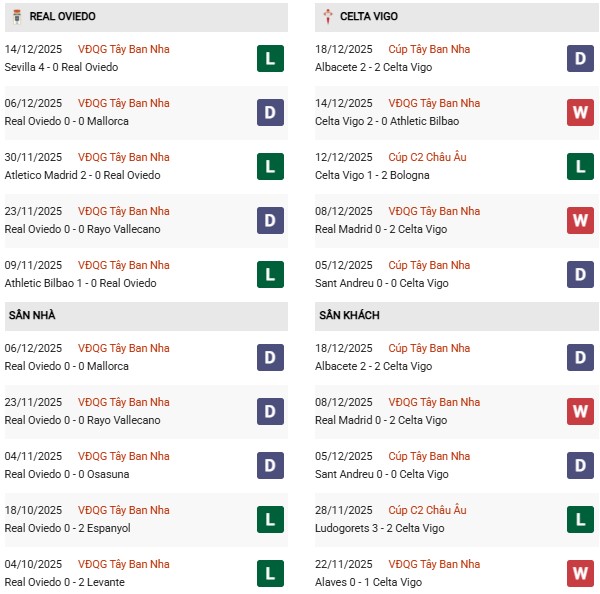Click the W badge for Celta Vigo 2-0 Athletic Bilbao
Viewport: 600px width, 594px height.
pos(580,113)
